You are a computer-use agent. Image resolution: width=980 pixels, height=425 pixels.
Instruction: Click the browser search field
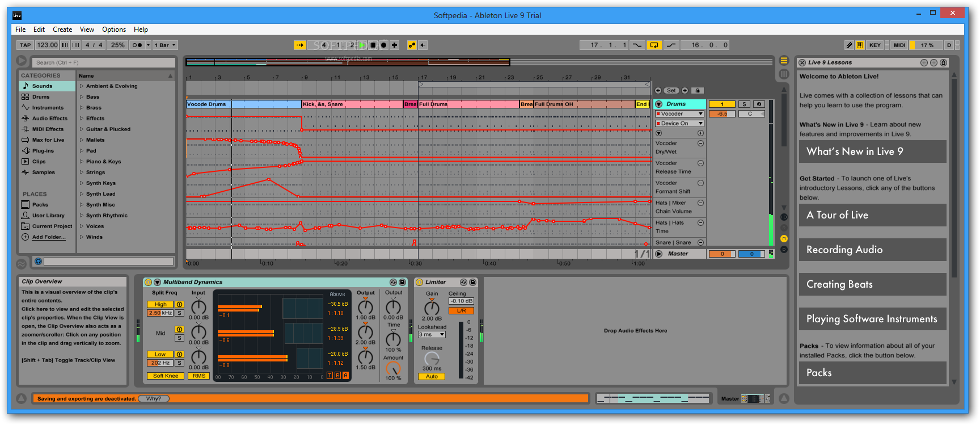(x=104, y=62)
